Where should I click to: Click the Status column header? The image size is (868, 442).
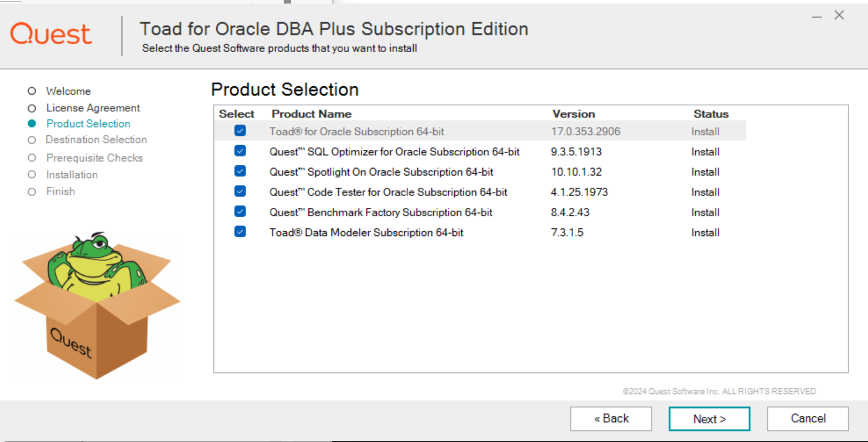tap(711, 114)
